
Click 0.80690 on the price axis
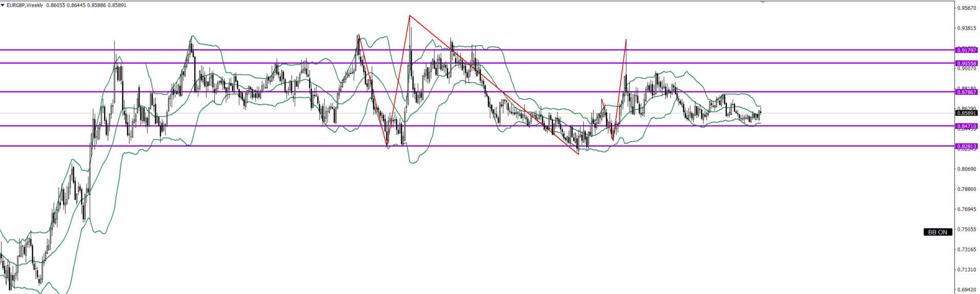pyautogui.click(x=967, y=169)
